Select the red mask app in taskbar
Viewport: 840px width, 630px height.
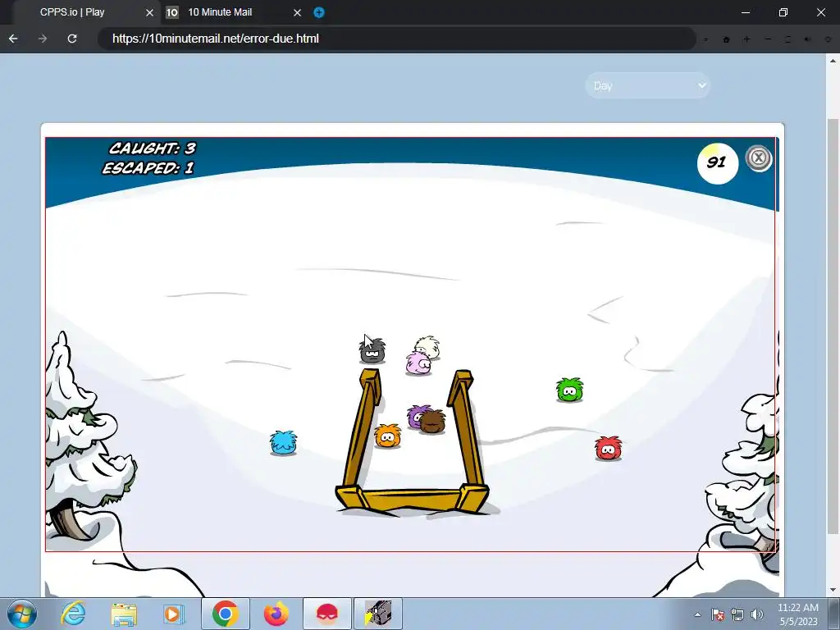click(x=326, y=614)
